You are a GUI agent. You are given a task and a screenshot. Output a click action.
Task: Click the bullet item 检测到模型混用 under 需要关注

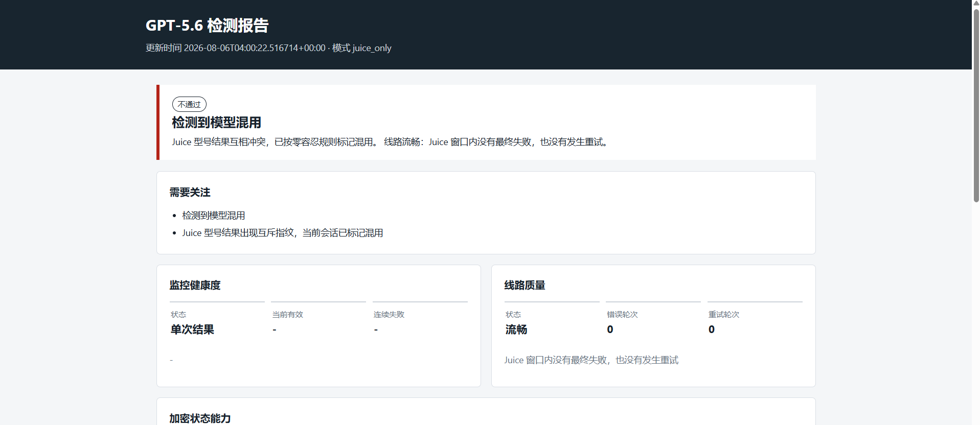[214, 216]
